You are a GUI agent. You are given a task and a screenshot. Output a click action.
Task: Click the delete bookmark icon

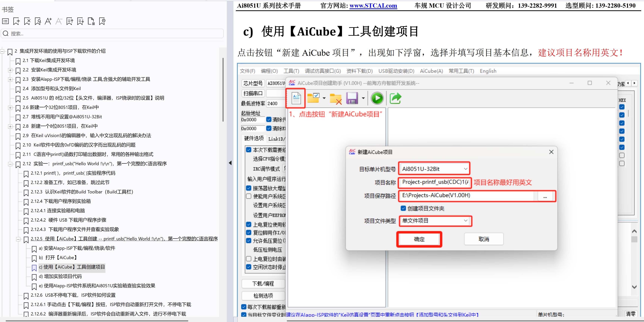(27, 21)
